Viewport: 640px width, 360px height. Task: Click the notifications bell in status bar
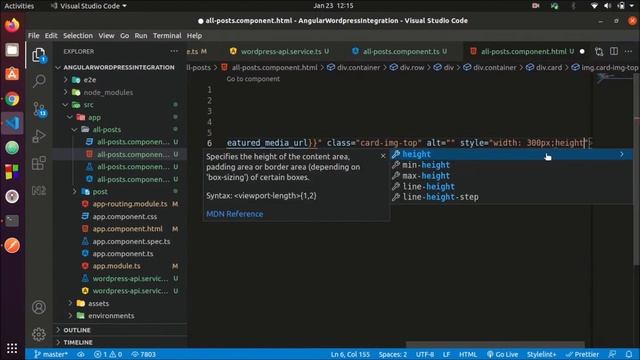point(629,354)
